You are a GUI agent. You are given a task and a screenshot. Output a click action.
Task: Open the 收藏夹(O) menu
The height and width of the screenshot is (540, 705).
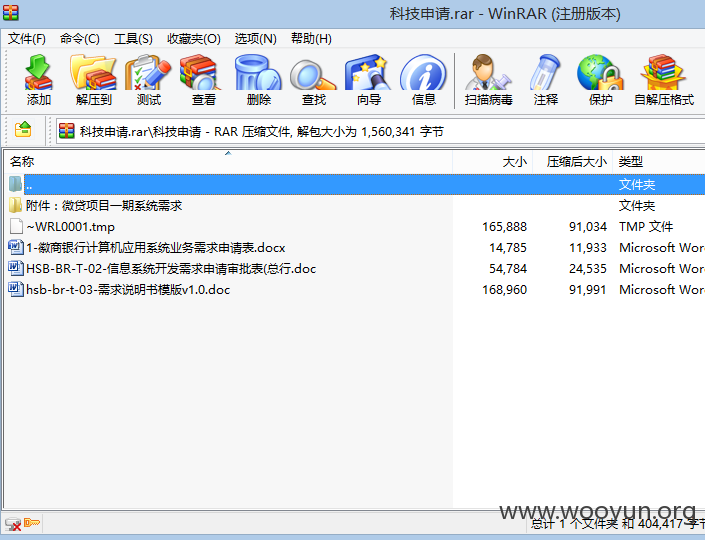tap(194, 39)
